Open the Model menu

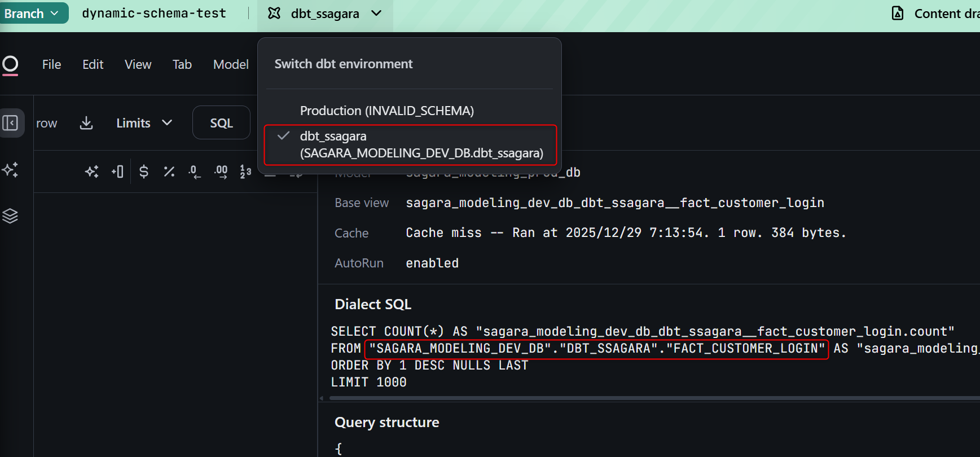(x=231, y=64)
